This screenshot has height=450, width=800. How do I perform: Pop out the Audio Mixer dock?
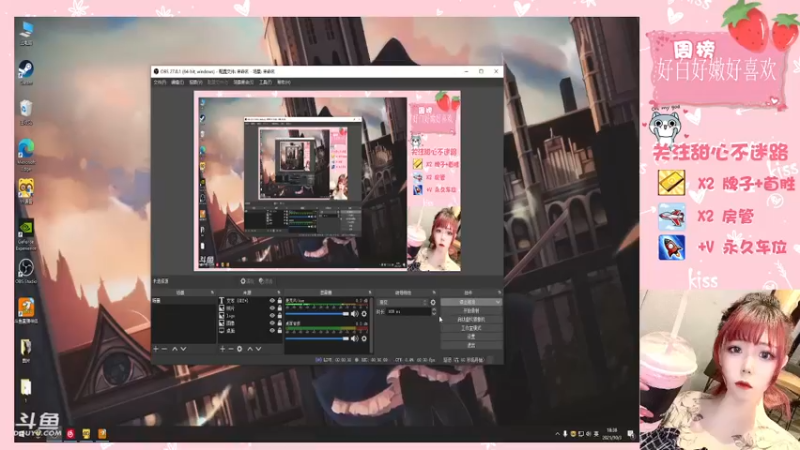tap(369, 292)
